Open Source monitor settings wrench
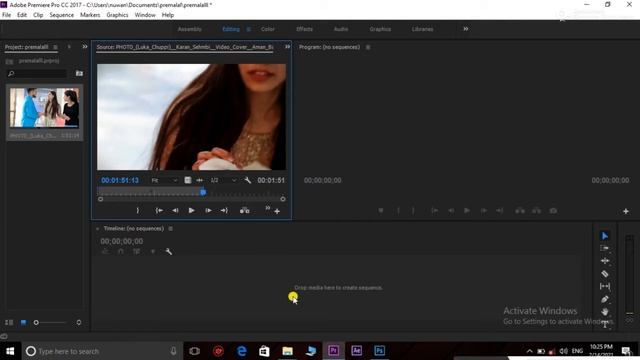Screen dimensions: 640x360 click(x=247, y=180)
